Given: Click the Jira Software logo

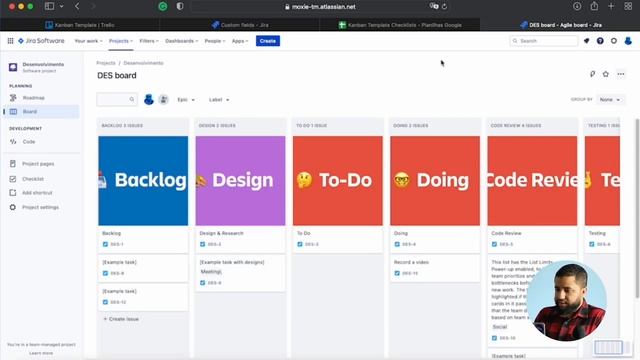Looking at the screenshot, I should point(41,41).
